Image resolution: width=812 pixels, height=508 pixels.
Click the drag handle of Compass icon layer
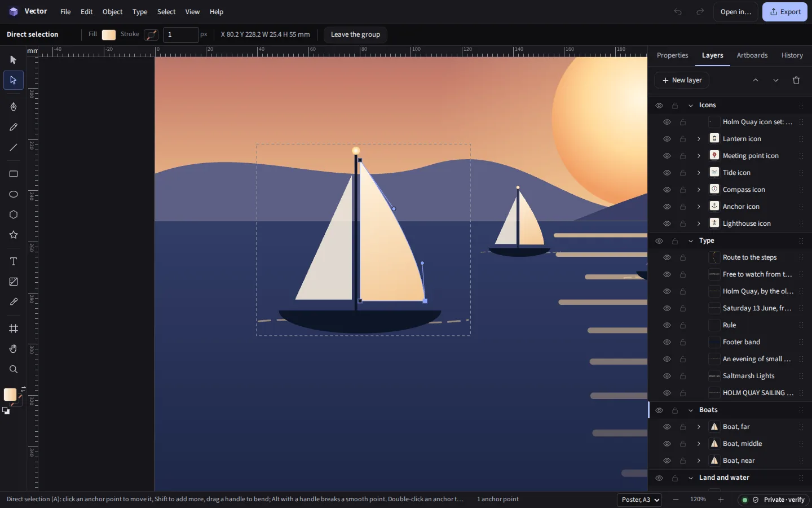click(x=801, y=190)
